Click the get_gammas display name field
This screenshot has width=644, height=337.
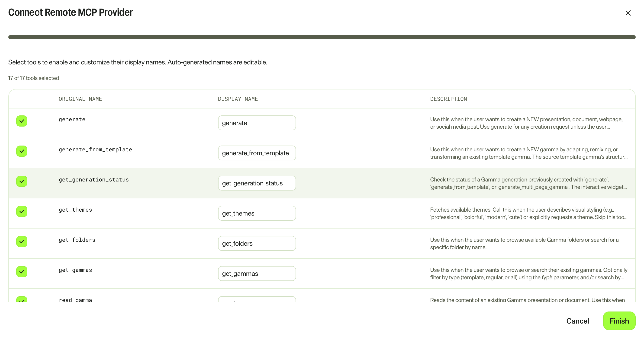pyautogui.click(x=257, y=273)
